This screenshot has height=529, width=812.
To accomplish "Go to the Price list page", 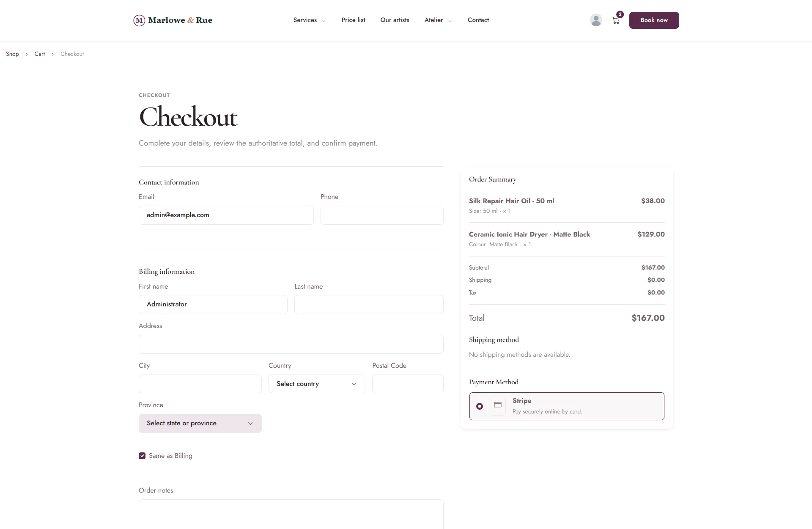I will point(353,20).
